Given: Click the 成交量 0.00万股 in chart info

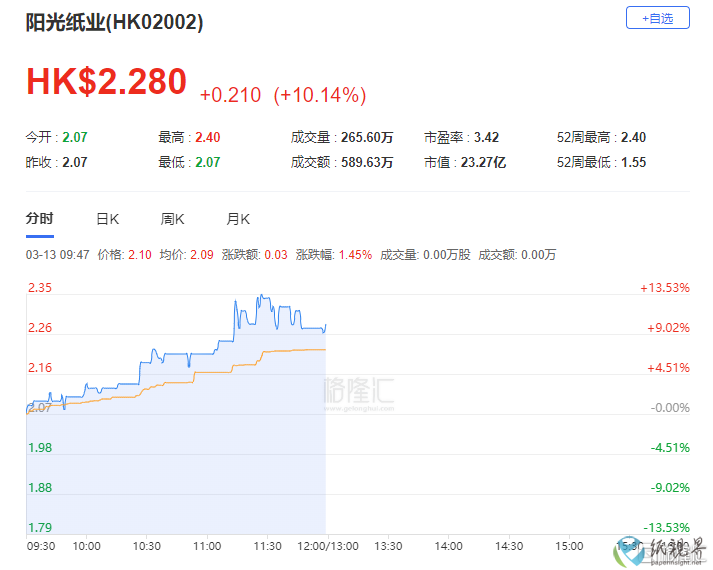Looking at the screenshot, I should [425, 255].
